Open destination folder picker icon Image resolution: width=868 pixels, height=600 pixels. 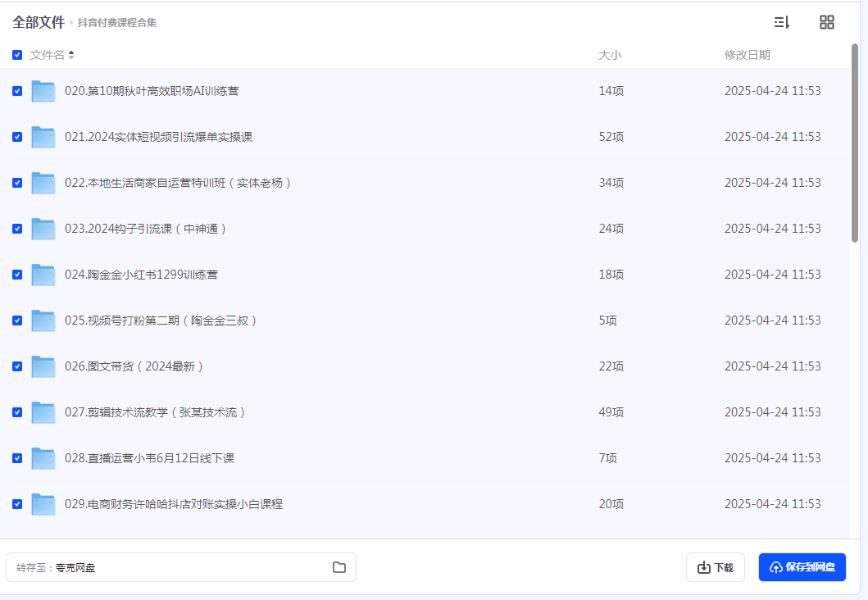(339, 567)
